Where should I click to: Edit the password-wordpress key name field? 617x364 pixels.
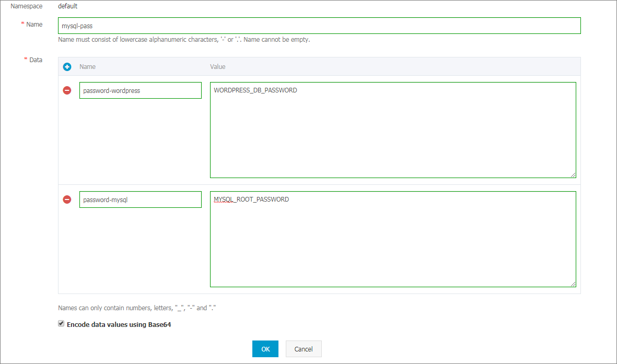pyautogui.click(x=141, y=90)
